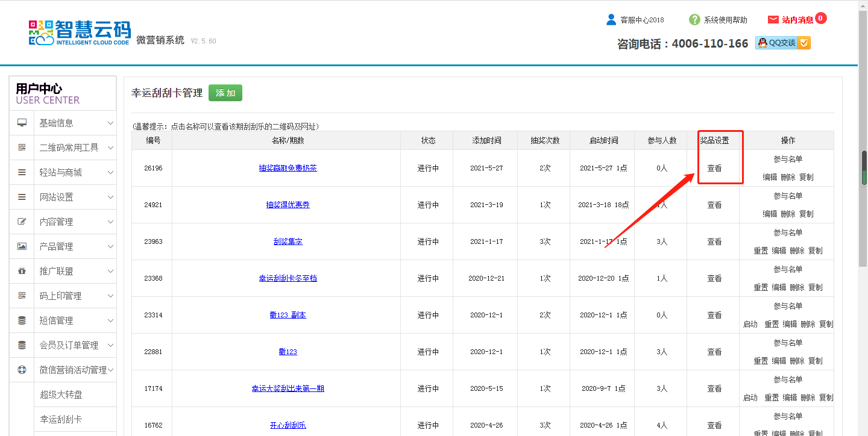Viewport: 868px width, 436px height.
Task: Click the customer center user icon
Action: [611, 20]
